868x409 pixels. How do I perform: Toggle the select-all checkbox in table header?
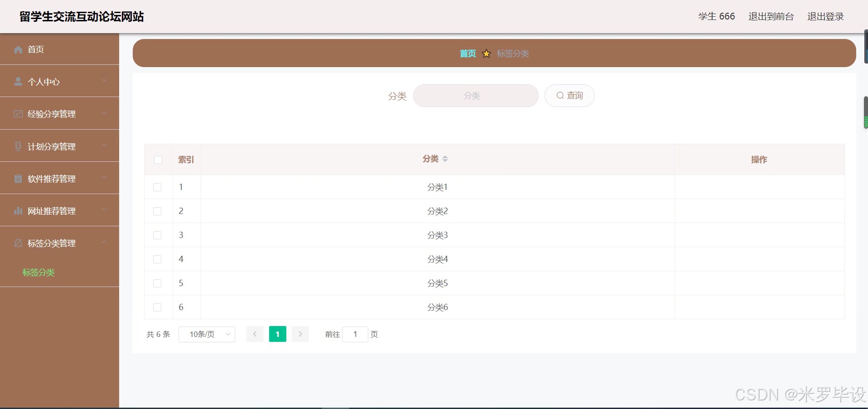click(158, 160)
